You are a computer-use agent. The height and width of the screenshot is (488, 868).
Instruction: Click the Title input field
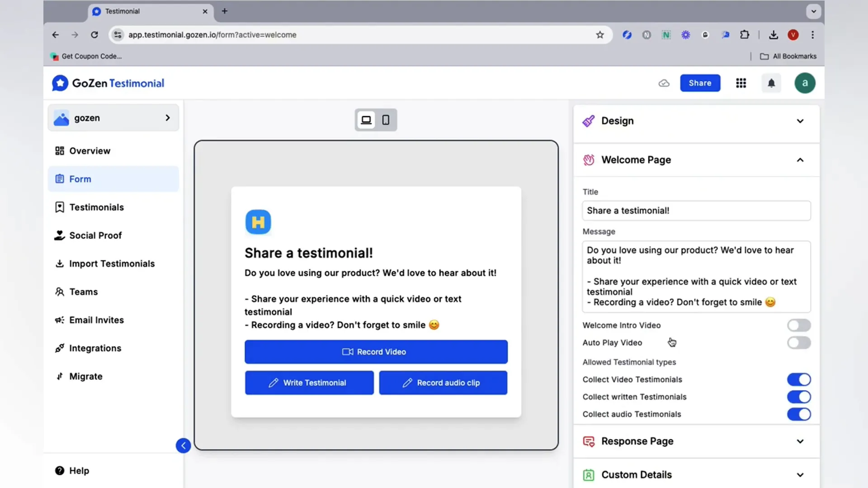[696, 211]
